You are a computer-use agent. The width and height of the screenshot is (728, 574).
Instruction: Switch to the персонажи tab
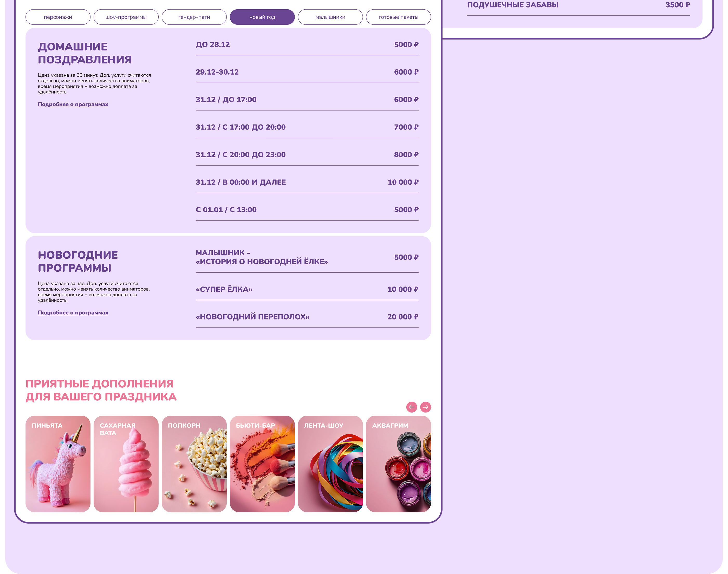coord(58,17)
